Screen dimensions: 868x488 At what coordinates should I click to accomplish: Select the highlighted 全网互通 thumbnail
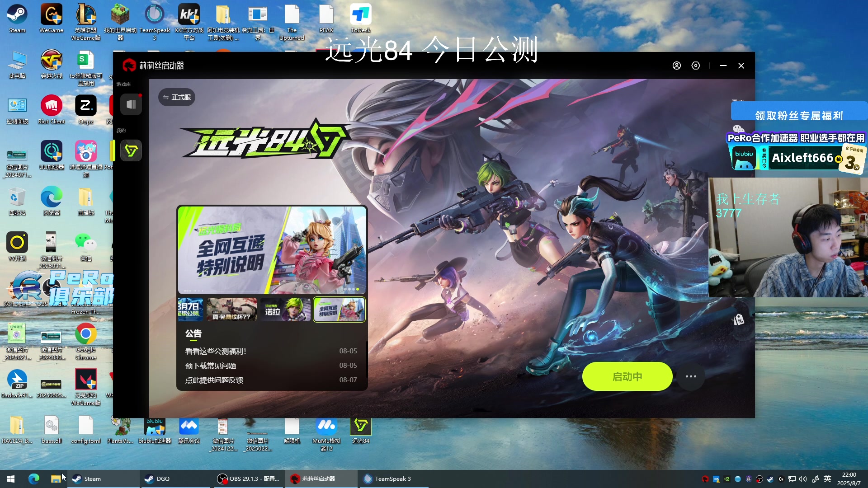coord(339,310)
